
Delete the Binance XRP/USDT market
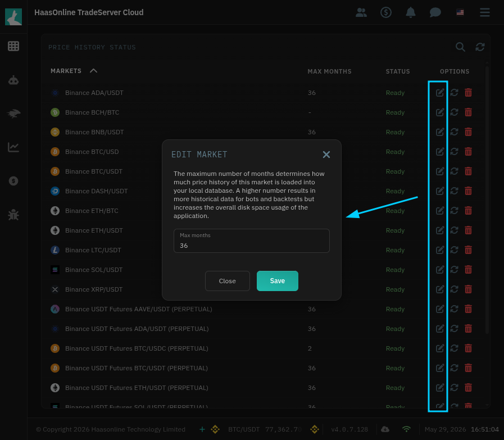coord(469,289)
